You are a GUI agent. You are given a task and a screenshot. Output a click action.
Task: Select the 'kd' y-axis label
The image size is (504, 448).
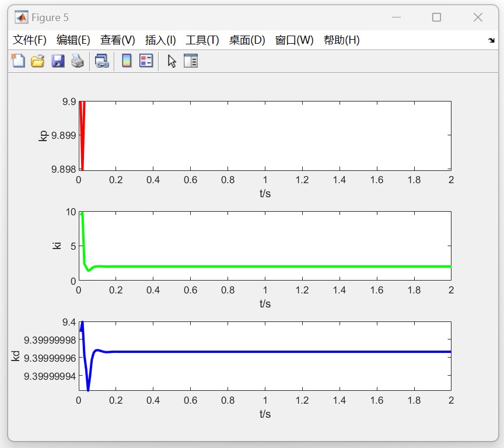15,356
